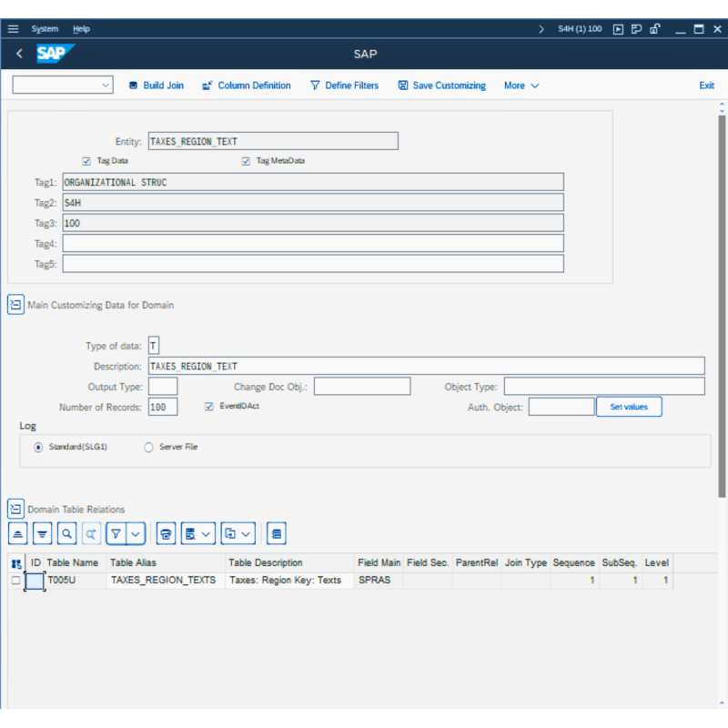Toggle the Tag MetaData checkbox
This screenshot has height=728, width=728.
pos(246,161)
